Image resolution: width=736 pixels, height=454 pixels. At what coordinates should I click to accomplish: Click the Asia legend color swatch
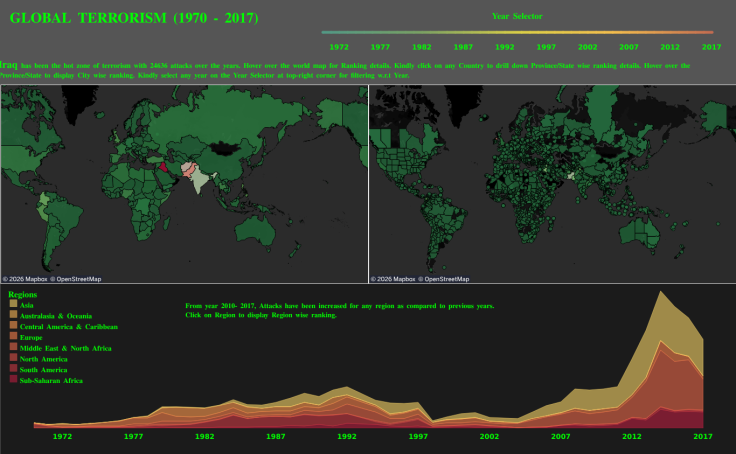pos(13,304)
